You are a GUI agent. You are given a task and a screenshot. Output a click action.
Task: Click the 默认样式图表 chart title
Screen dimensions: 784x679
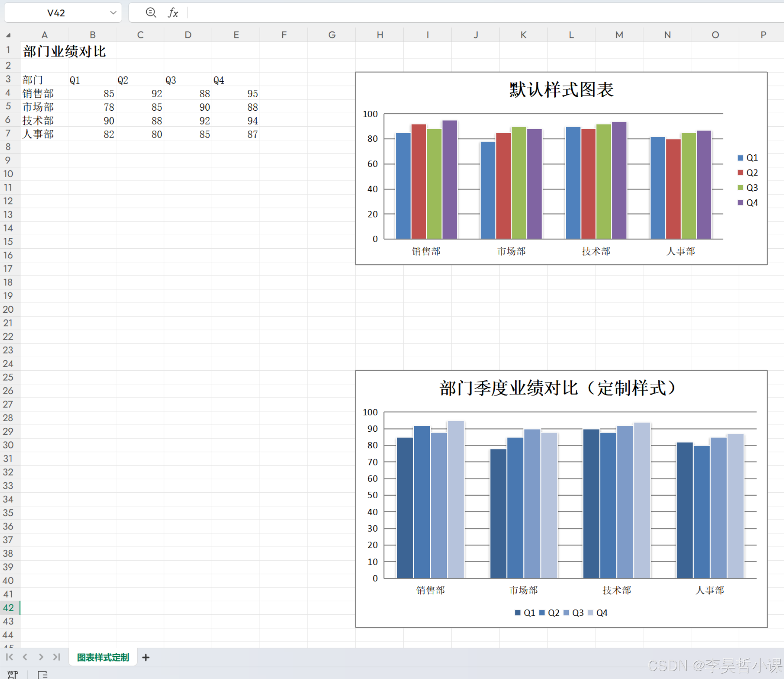click(561, 90)
